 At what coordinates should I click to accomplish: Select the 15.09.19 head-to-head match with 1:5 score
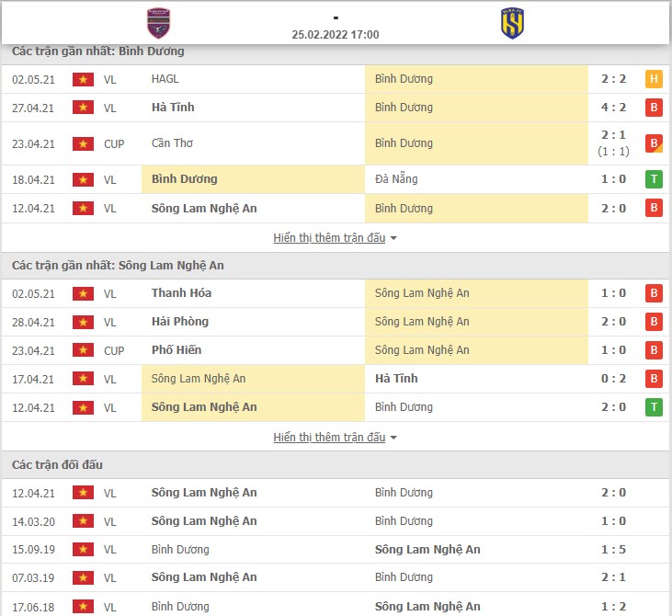[336, 550]
